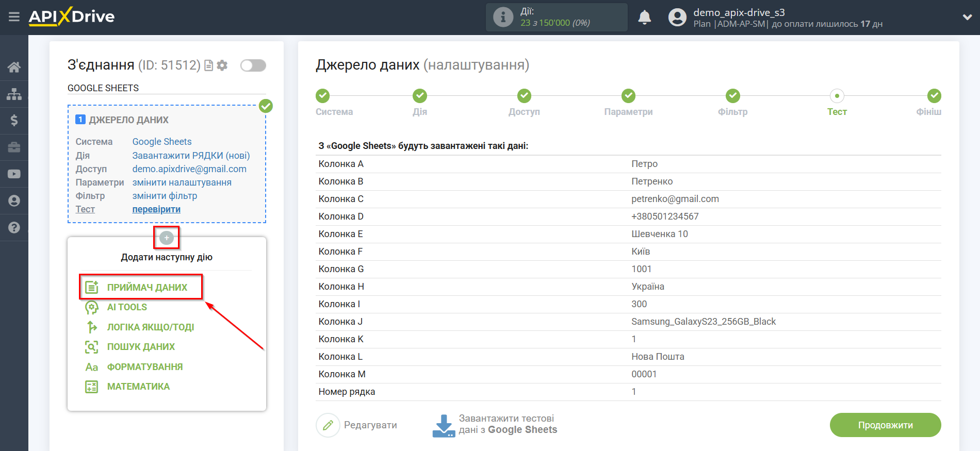Go to Тест step
Screen dimensions: 980x451
837,96
